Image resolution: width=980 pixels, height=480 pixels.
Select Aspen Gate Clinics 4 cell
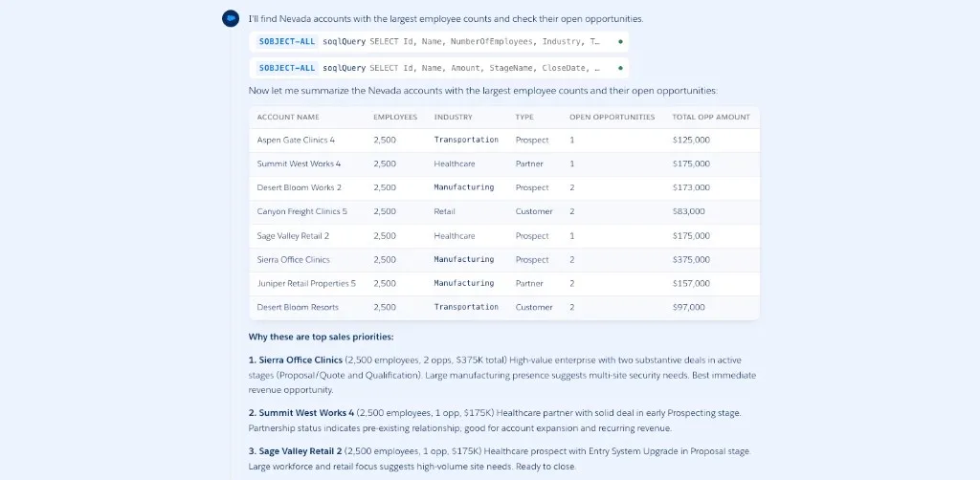click(x=296, y=141)
